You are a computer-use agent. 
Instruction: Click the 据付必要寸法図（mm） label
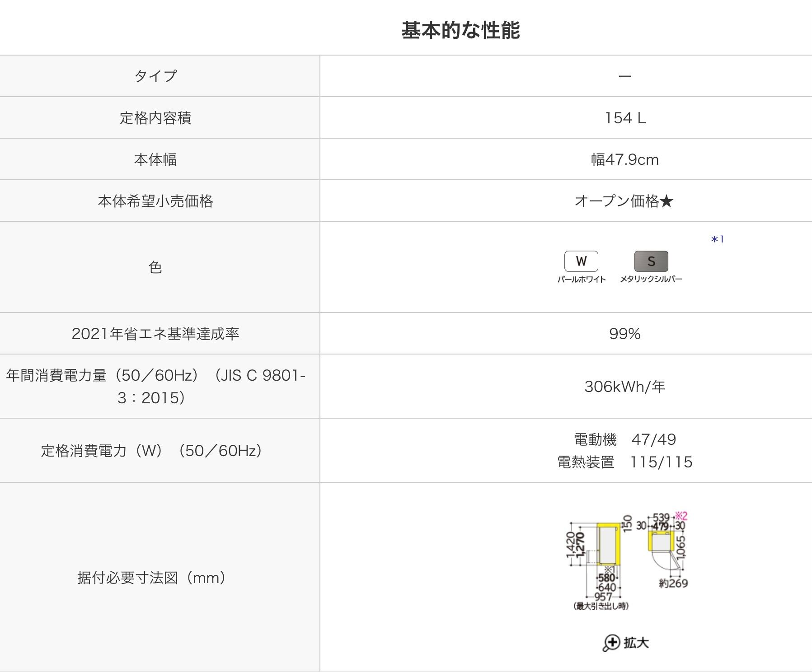152,578
